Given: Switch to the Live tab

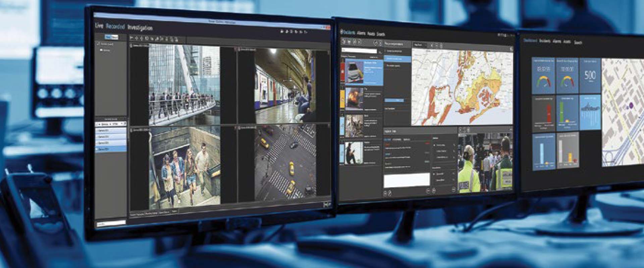Looking at the screenshot, I should click(99, 26).
